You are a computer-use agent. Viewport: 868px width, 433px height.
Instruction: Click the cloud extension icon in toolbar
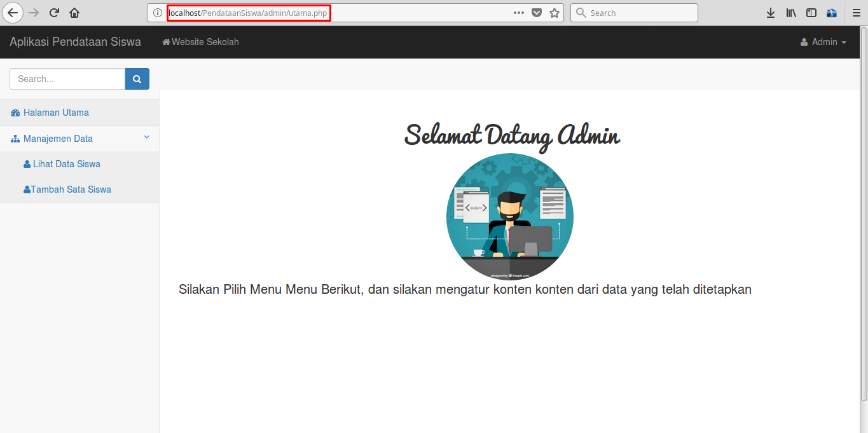point(831,12)
